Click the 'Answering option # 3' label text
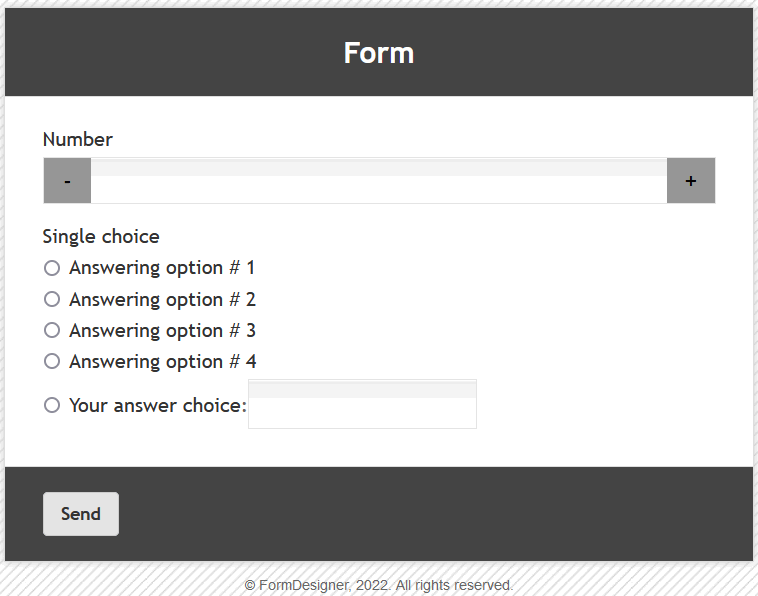 162,330
